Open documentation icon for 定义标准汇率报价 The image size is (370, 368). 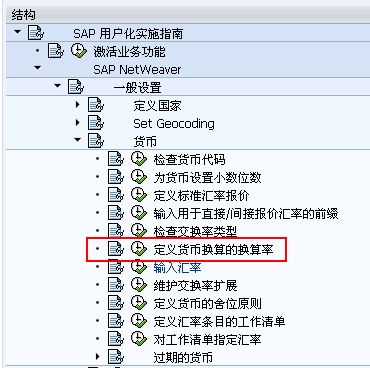(x=116, y=195)
